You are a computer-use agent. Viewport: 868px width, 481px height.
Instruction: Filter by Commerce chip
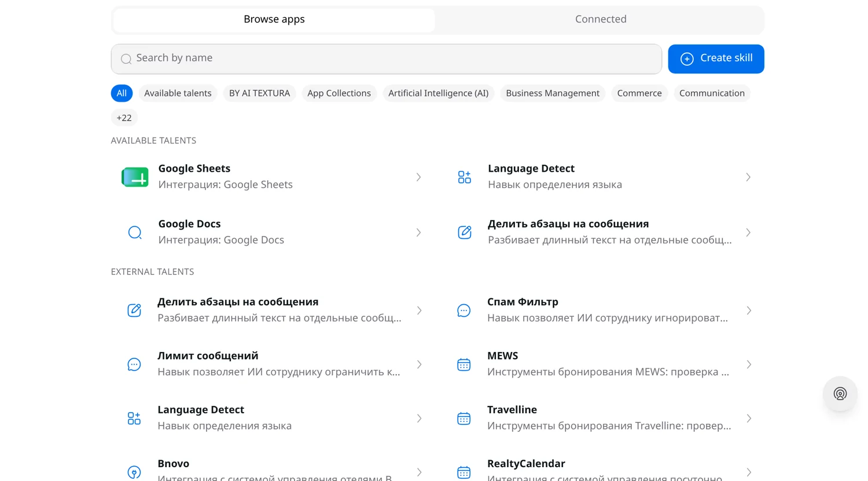tap(639, 93)
